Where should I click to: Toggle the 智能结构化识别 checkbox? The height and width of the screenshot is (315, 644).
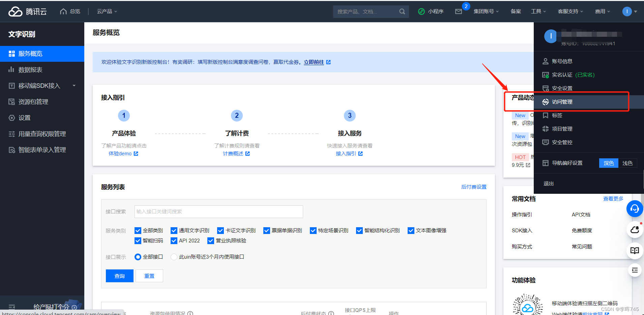pos(359,231)
